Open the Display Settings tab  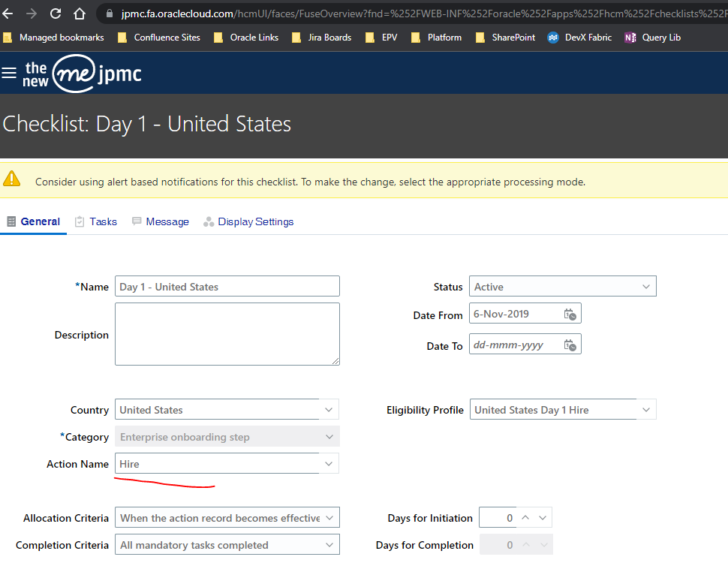256,221
